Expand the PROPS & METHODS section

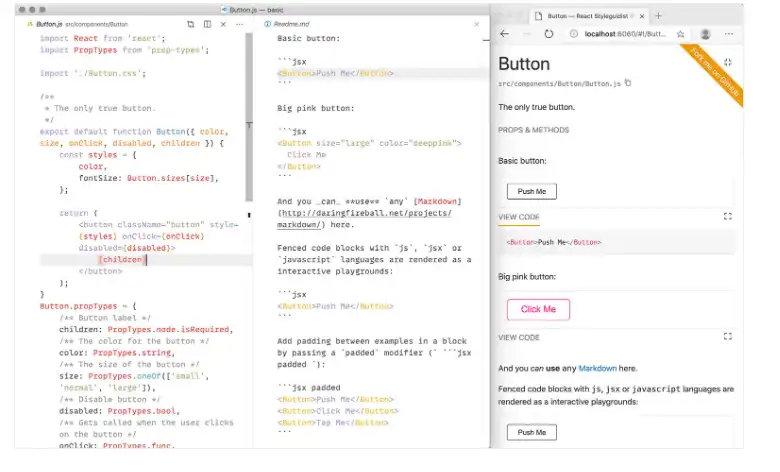coord(533,130)
